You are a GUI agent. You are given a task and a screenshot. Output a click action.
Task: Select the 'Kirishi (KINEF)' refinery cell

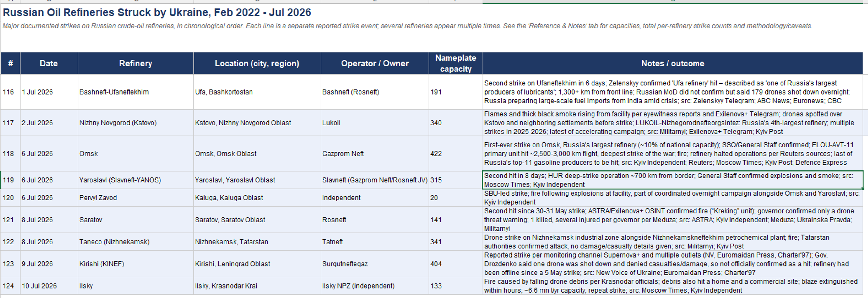point(135,264)
